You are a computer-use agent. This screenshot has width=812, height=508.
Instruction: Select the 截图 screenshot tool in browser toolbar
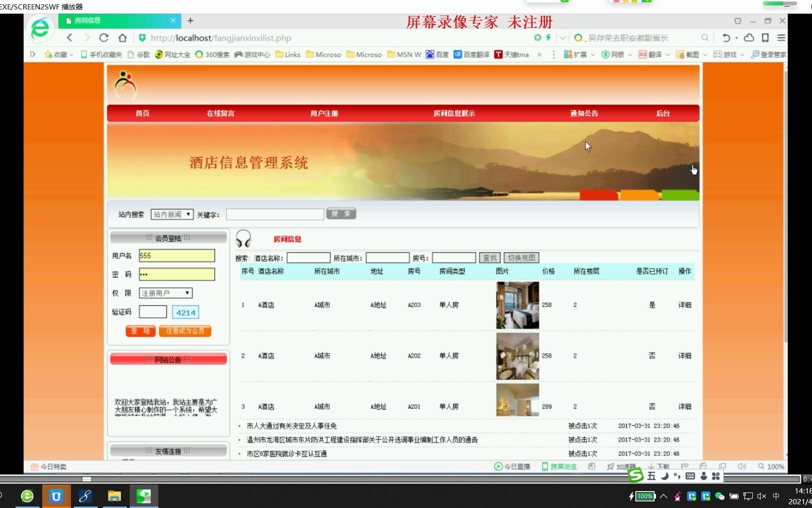(691, 55)
